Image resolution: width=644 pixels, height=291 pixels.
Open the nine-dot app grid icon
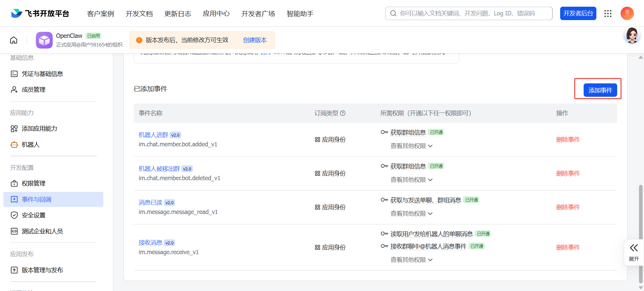coord(608,13)
